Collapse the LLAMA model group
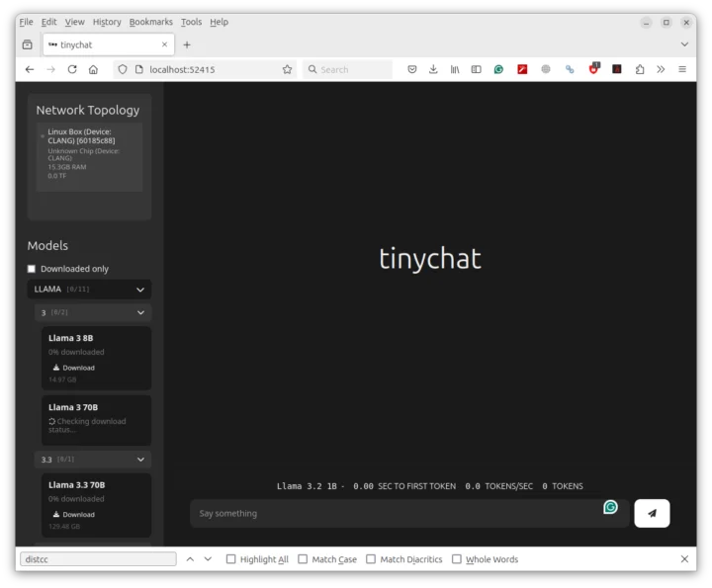Image resolution: width=712 pixels, height=588 pixels. [x=89, y=289]
